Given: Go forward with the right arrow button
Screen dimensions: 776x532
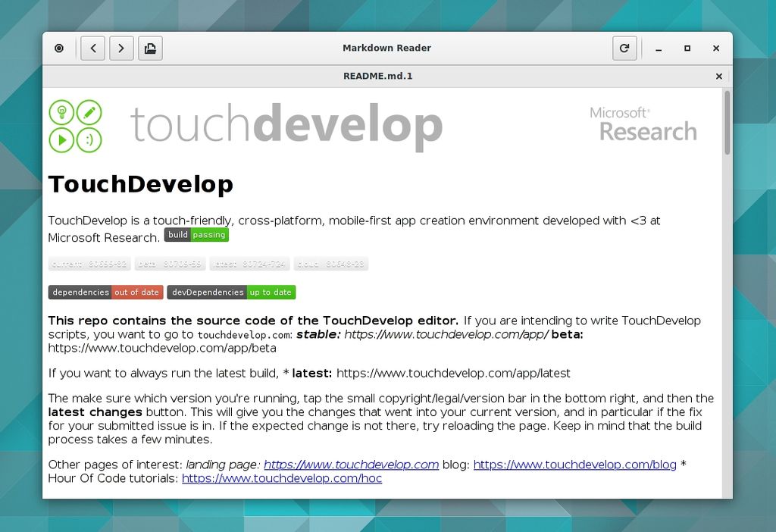Looking at the screenshot, I should [121, 48].
